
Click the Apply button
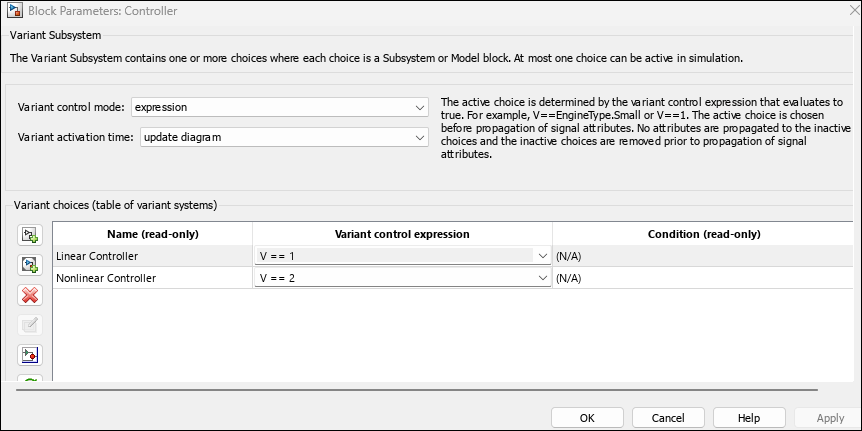pos(830,418)
